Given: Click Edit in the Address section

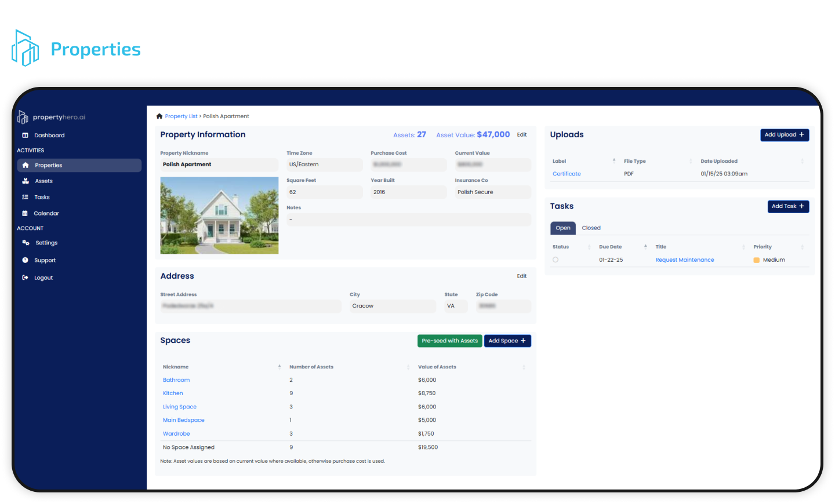Looking at the screenshot, I should pyautogui.click(x=521, y=276).
